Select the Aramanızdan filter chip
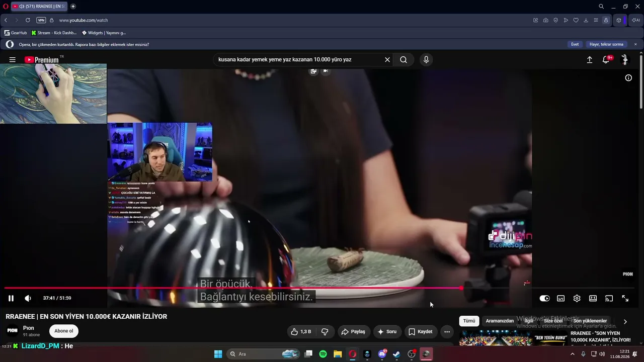Viewport: 644px width, 362px height. pos(500,321)
